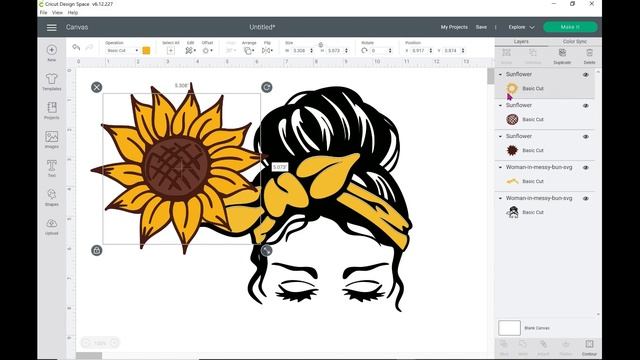The width and height of the screenshot is (640, 360).
Task: Switch to the Color Sync tab
Action: pos(574,42)
